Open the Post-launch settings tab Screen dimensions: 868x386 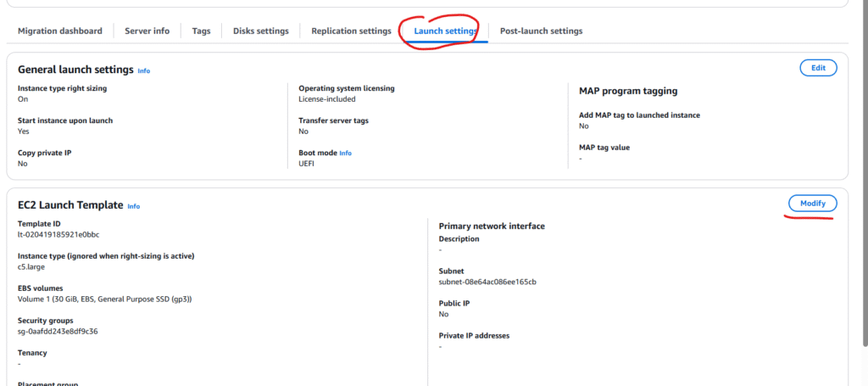click(x=541, y=31)
